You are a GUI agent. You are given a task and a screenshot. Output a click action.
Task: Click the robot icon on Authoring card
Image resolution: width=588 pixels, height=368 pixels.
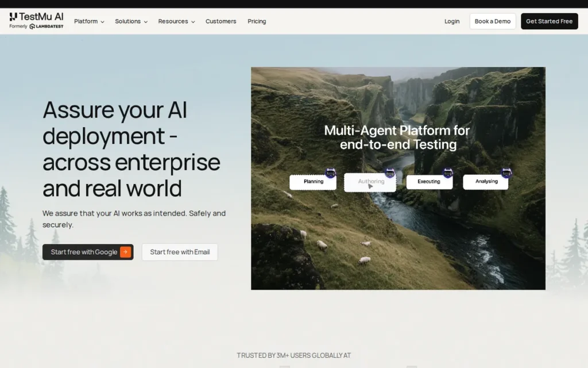390,172
